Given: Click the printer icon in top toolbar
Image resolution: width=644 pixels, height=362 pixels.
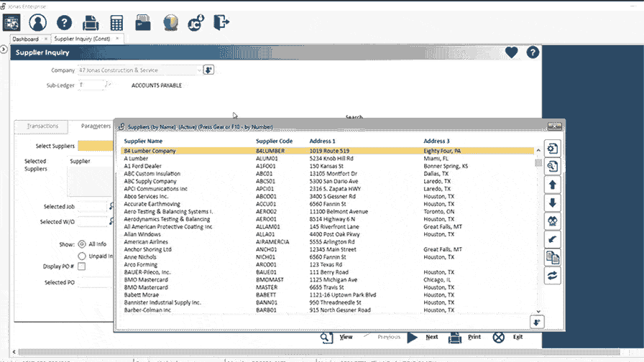Looking at the screenshot, I should pos(91,23).
